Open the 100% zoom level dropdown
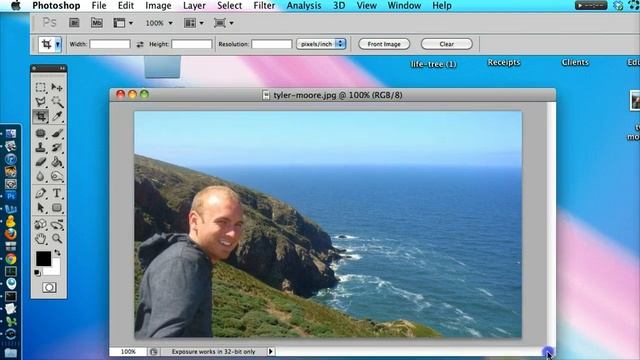The width and height of the screenshot is (640, 360). point(159,23)
